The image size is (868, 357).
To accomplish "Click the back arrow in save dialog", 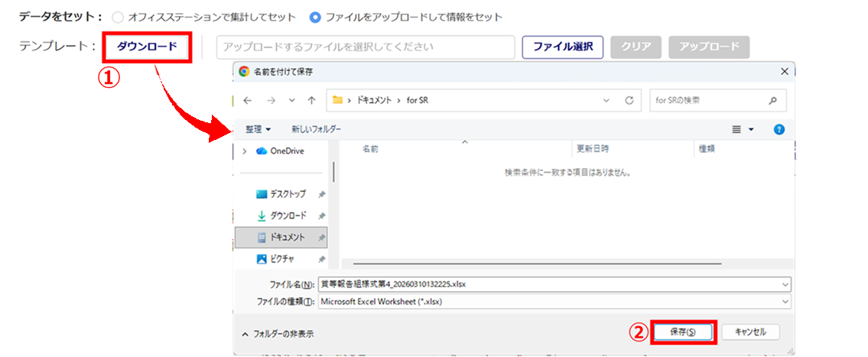I will click(x=247, y=100).
